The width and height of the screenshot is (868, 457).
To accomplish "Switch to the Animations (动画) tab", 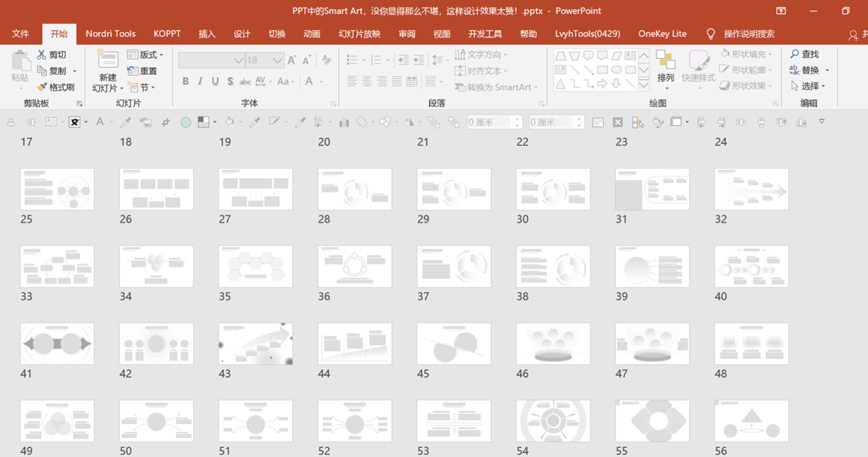I will (x=311, y=34).
